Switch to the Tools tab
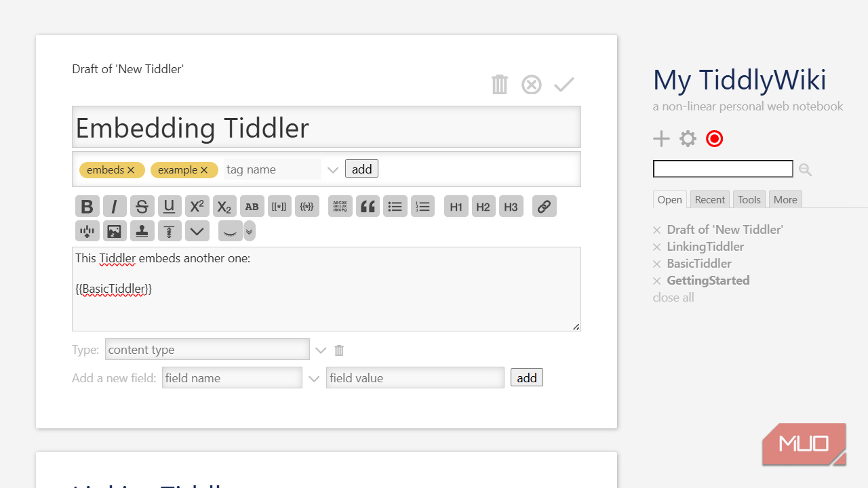The image size is (868, 488). pyautogui.click(x=749, y=199)
